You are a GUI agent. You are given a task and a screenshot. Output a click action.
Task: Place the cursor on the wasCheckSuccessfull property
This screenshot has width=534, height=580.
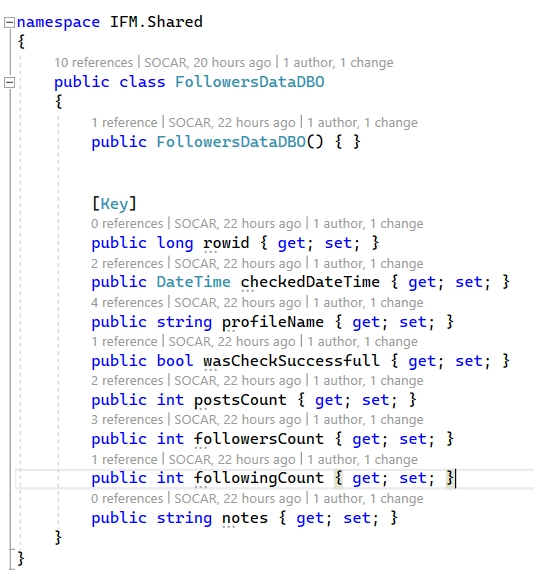(x=291, y=361)
